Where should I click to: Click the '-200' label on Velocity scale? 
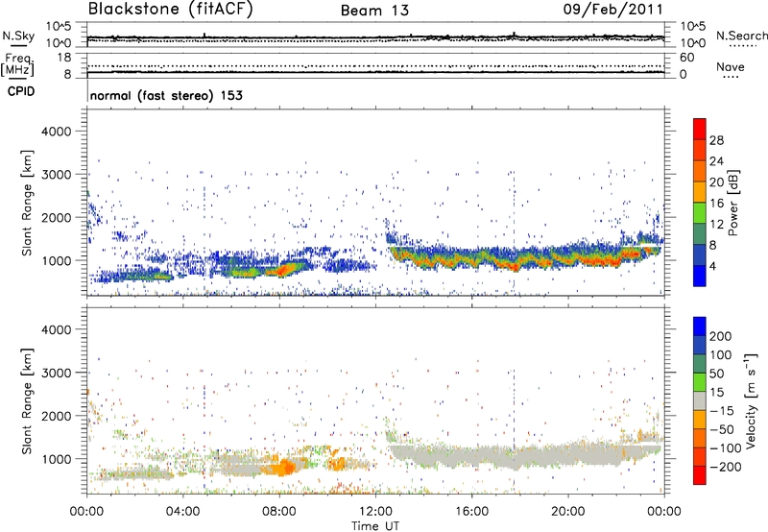pos(726,468)
